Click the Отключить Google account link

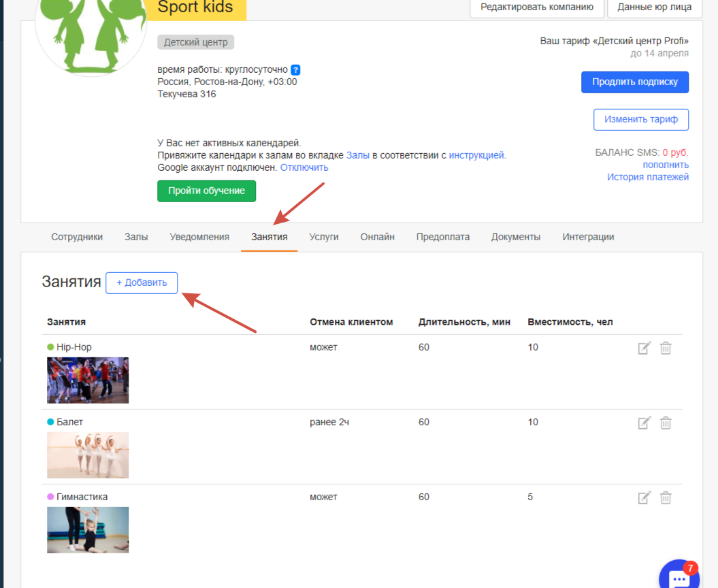(x=304, y=167)
